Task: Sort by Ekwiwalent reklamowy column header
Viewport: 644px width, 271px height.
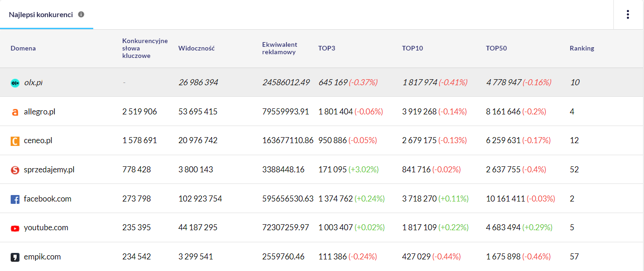Action: click(280, 48)
